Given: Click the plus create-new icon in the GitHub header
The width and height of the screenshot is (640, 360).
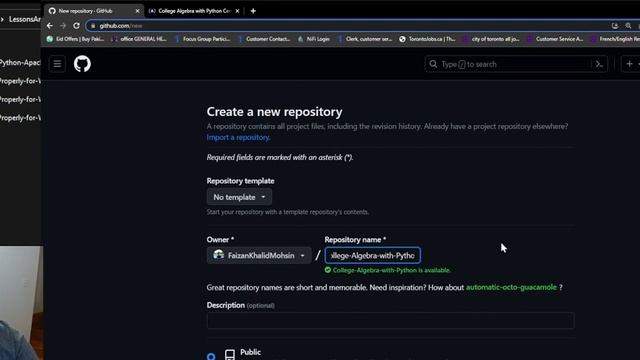Looking at the screenshot, I should click(x=629, y=64).
